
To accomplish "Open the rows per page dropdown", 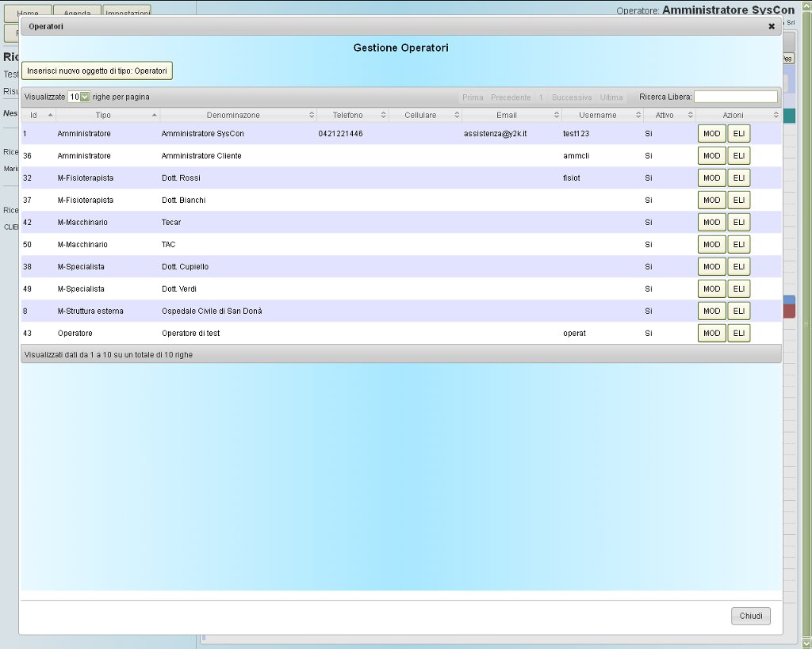I will point(79,97).
